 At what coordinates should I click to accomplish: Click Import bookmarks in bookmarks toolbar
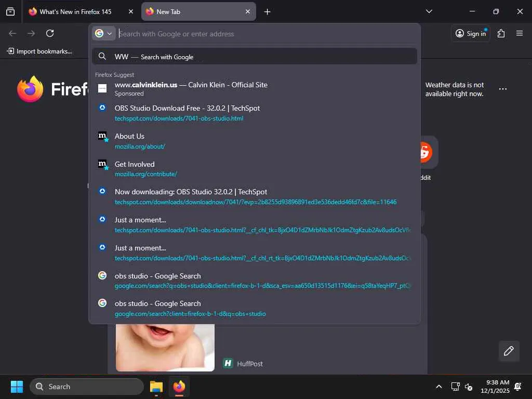[x=39, y=51]
